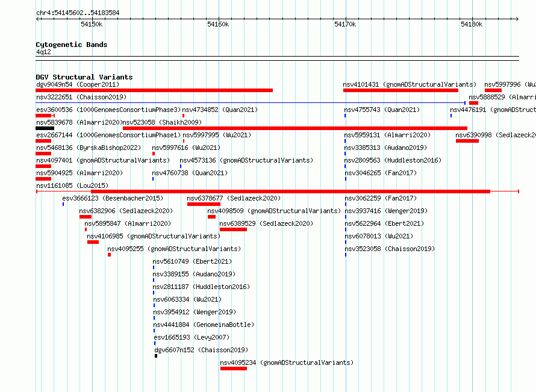Open nsv1161085 (Lou2015) variant label
536x392 pixels.
(72, 185)
